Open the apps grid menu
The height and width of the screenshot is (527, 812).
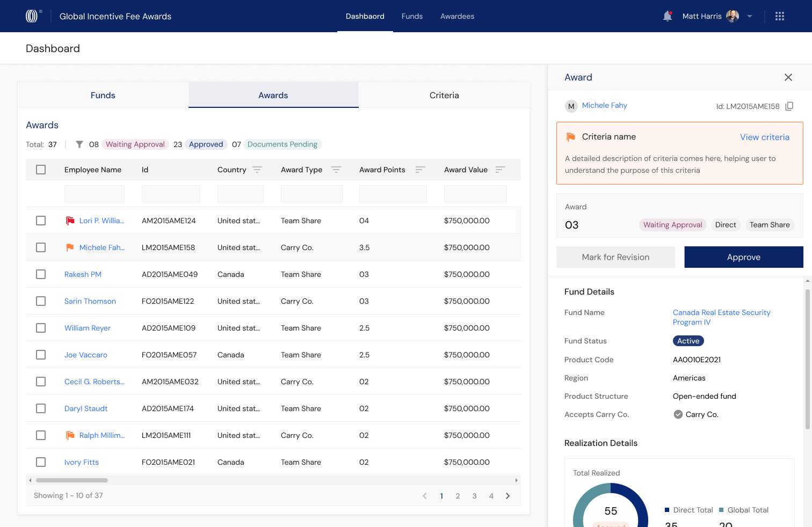click(x=780, y=16)
